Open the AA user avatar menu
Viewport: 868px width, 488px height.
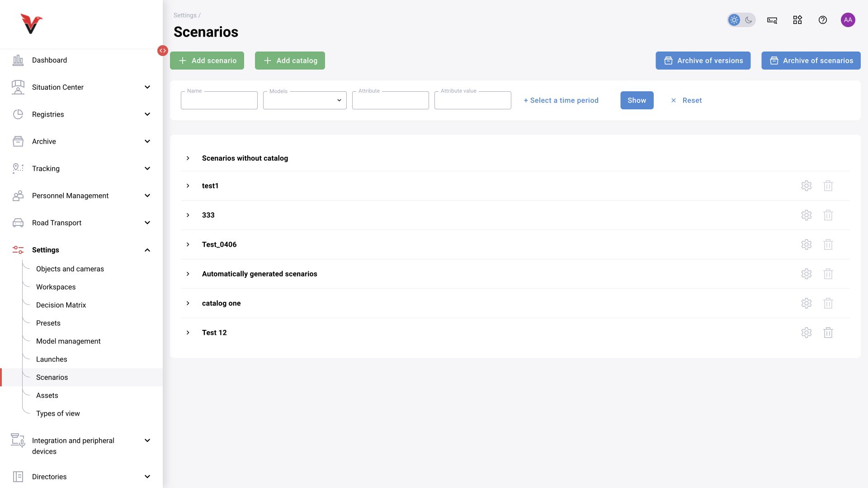click(x=848, y=20)
